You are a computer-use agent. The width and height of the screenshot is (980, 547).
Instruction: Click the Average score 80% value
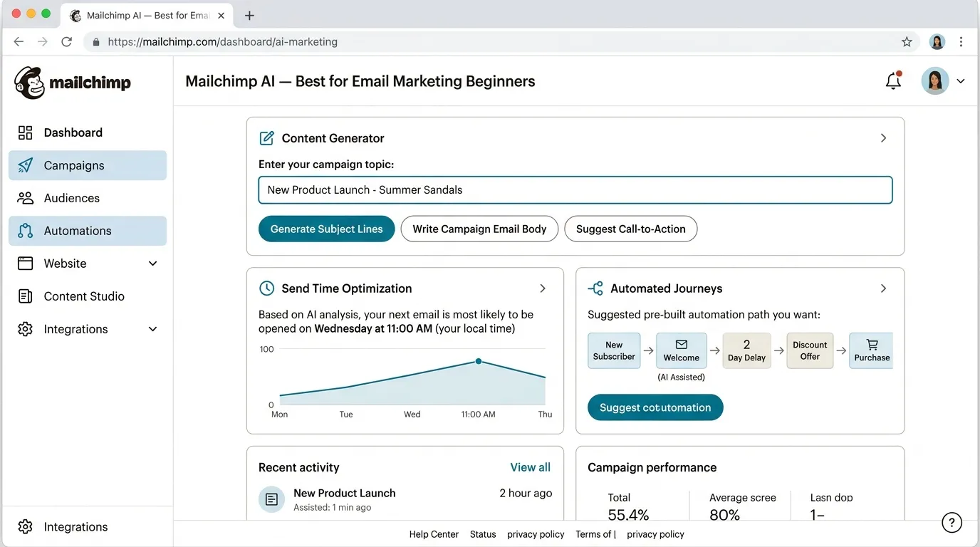[x=725, y=514]
